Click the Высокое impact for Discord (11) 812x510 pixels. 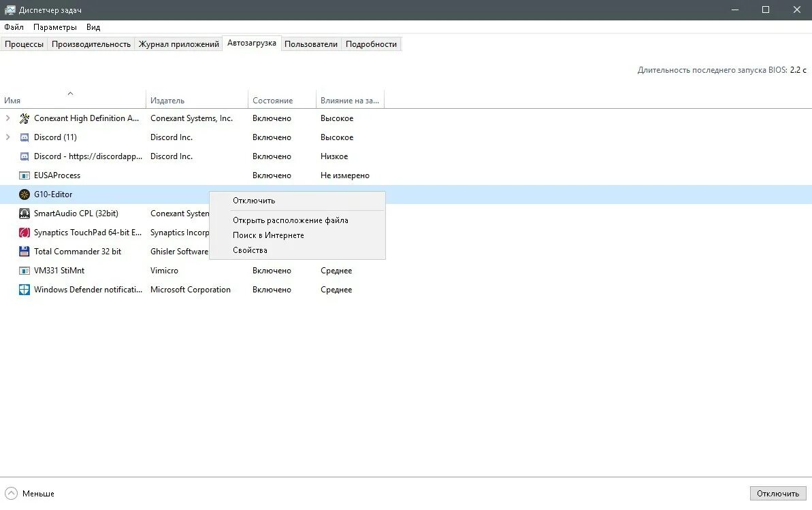point(337,137)
